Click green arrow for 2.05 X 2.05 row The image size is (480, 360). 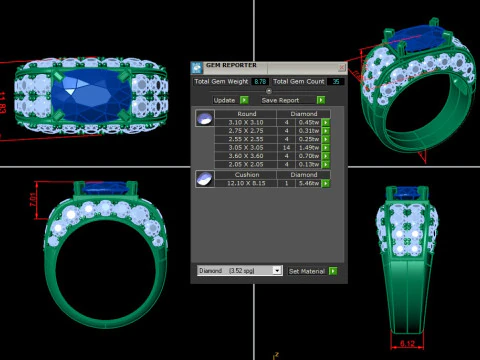tap(326, 164)
